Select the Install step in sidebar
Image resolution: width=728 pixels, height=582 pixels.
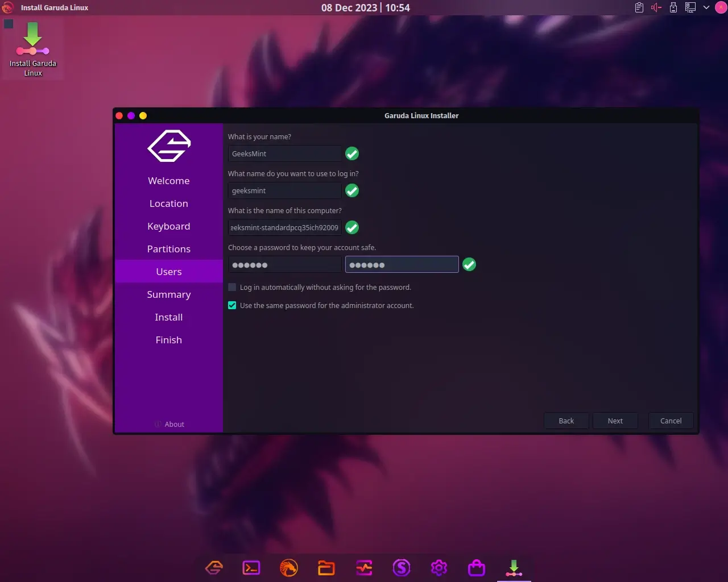(169, 317)
